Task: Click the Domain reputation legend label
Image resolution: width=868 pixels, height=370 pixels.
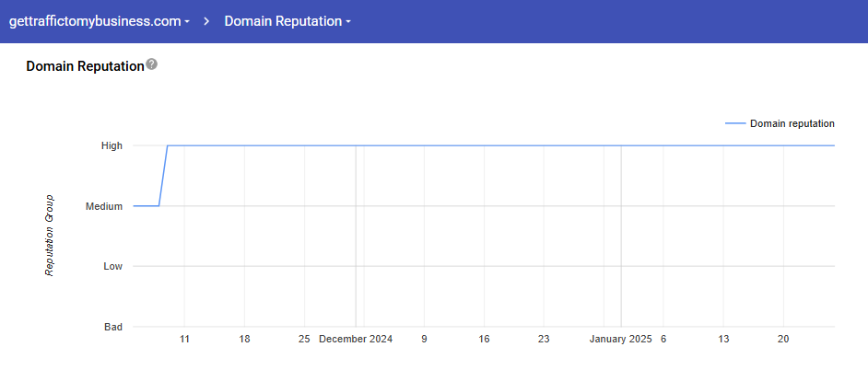Action: coord(792,123)
